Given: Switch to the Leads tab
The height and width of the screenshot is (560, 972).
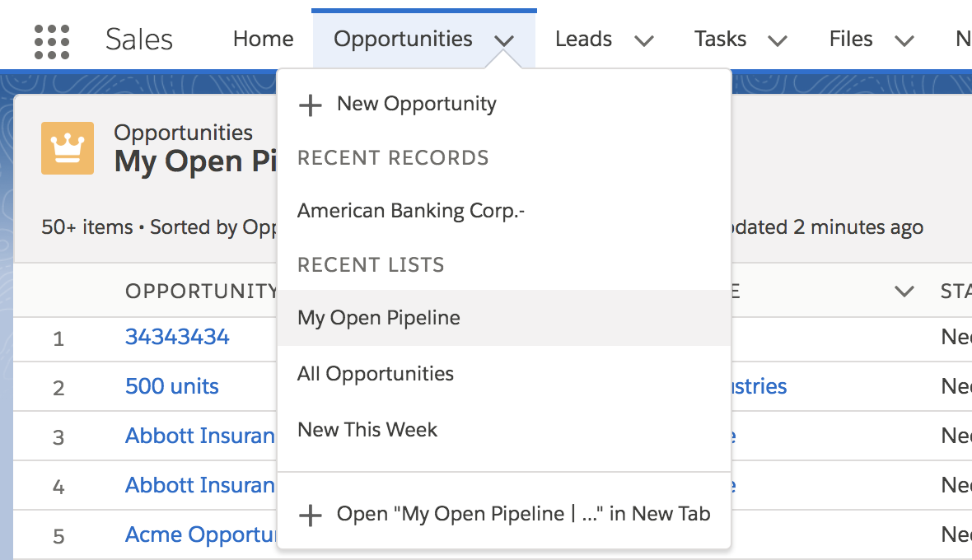Looking at the screenshot, I should pyautogui.click(x=583, y=39).
